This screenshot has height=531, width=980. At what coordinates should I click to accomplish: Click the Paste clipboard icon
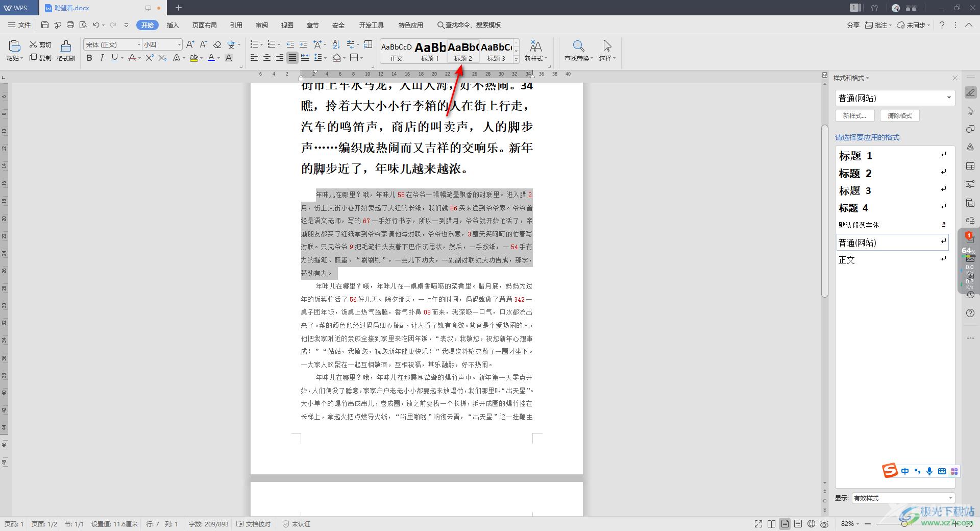pyautogui.click(x=14, y=46)
